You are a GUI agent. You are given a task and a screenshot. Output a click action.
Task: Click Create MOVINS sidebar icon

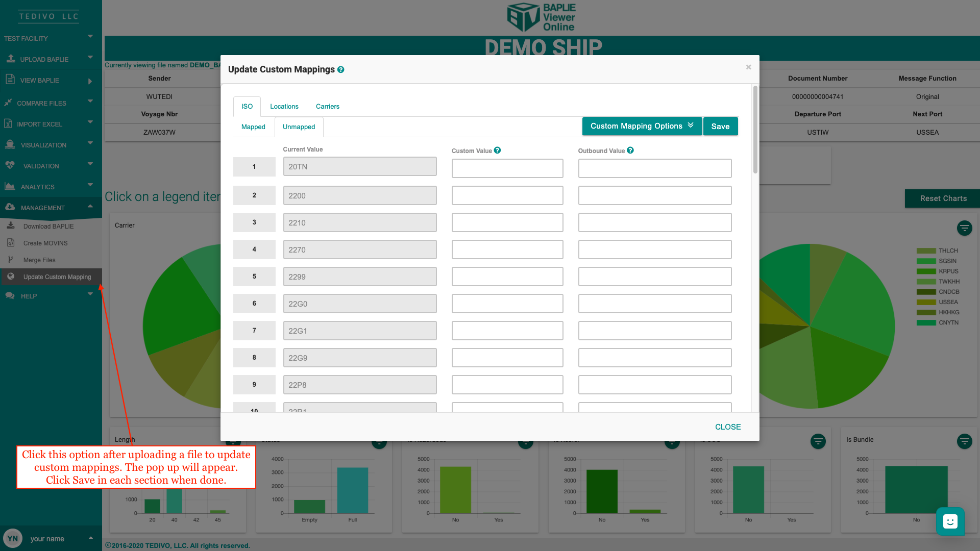point(11,243)
